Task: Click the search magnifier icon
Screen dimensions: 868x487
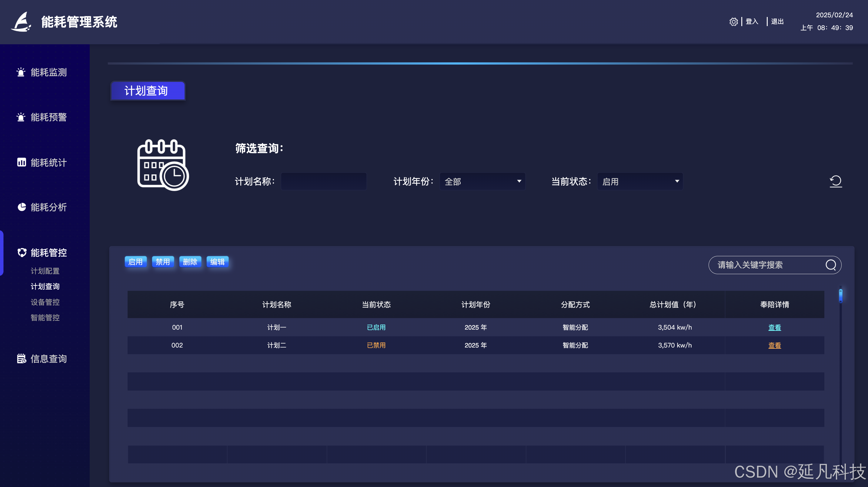Action: tap(831, 265)
